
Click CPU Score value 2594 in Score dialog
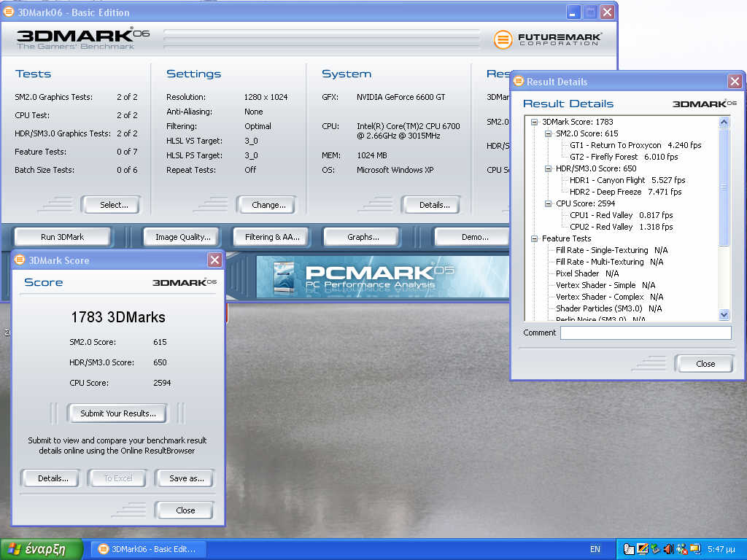coord(162,383)
